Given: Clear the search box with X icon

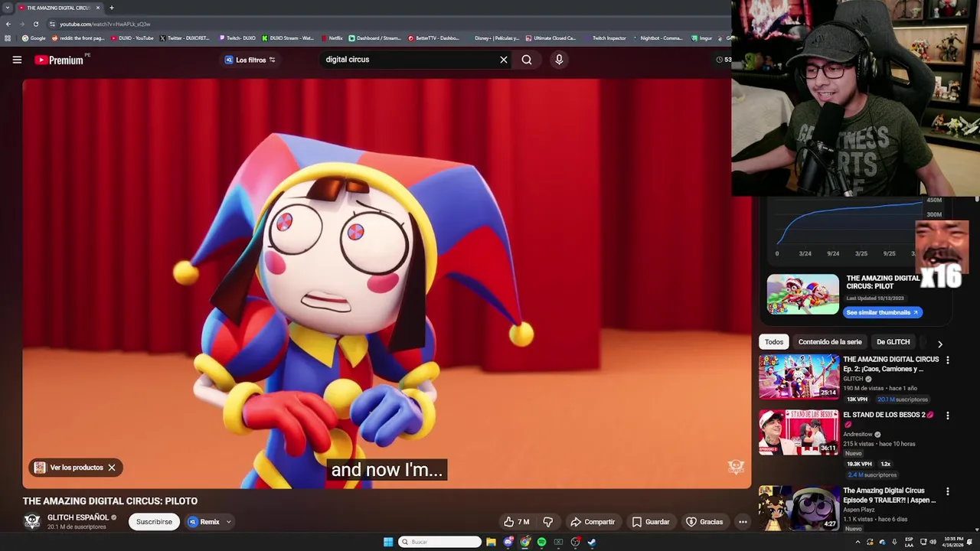Looking at the screenshot, I should (504, 60).
